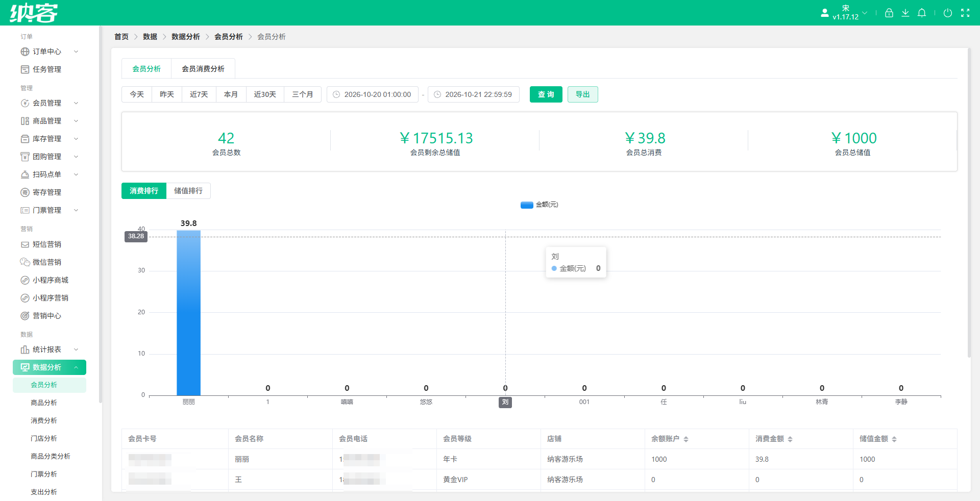Click the clock icon in end date field
Image resolution: width=980 pixels, height=501 pixels.
tap(437, 94)
